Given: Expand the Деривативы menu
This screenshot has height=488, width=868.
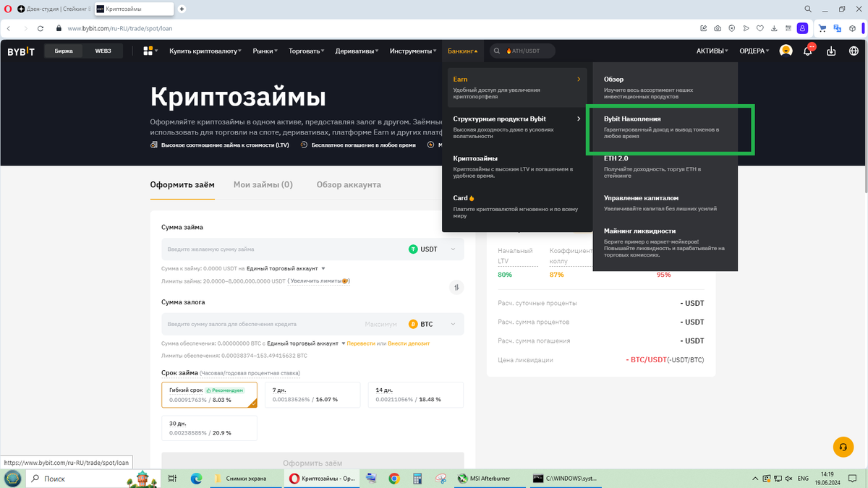Looking at the screenshot, I should (357, 51).
